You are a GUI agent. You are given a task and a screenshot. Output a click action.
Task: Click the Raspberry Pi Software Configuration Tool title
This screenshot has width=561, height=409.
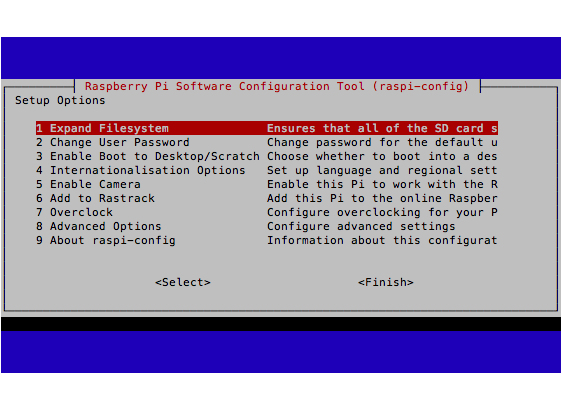[x=277, y=86]
